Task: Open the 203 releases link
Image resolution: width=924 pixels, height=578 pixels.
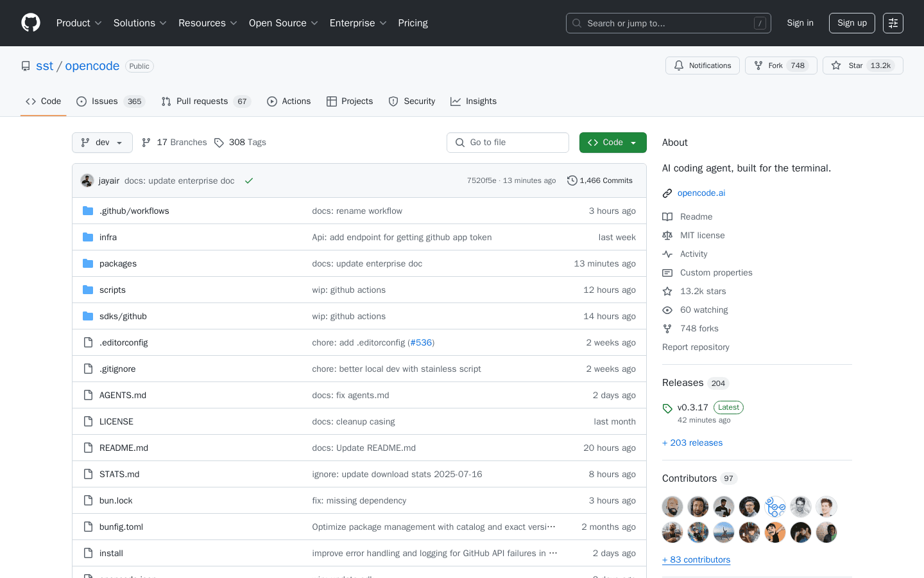Action: tap(692, 442)
